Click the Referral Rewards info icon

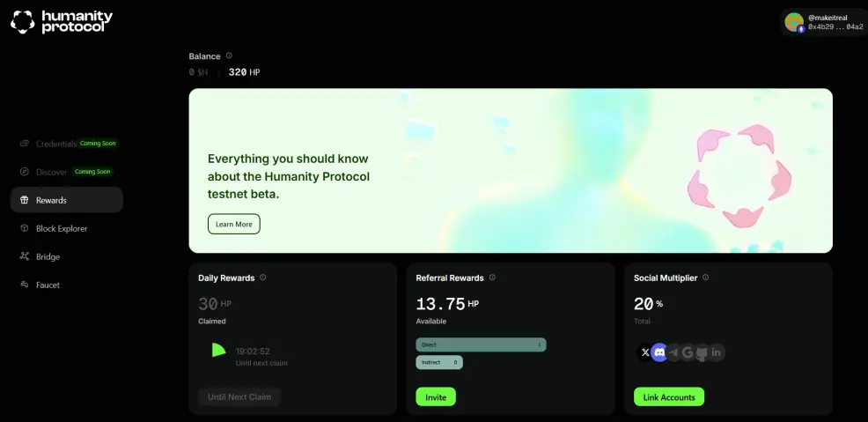click(492, 278)
